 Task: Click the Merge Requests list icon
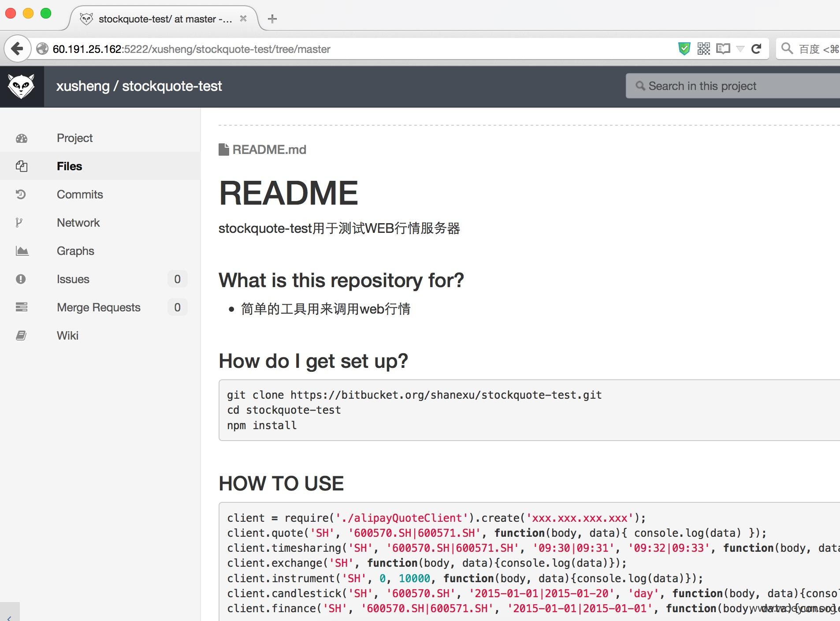click(22, 307)
